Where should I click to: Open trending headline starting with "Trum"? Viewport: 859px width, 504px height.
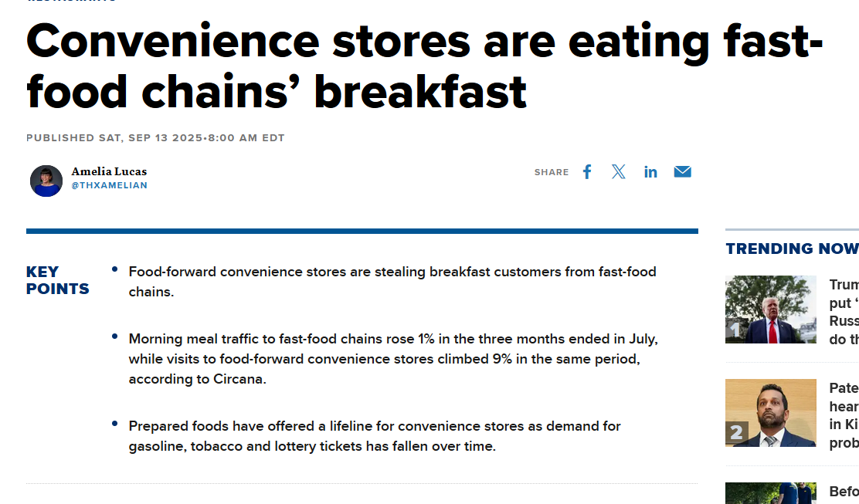coord(844,312)
